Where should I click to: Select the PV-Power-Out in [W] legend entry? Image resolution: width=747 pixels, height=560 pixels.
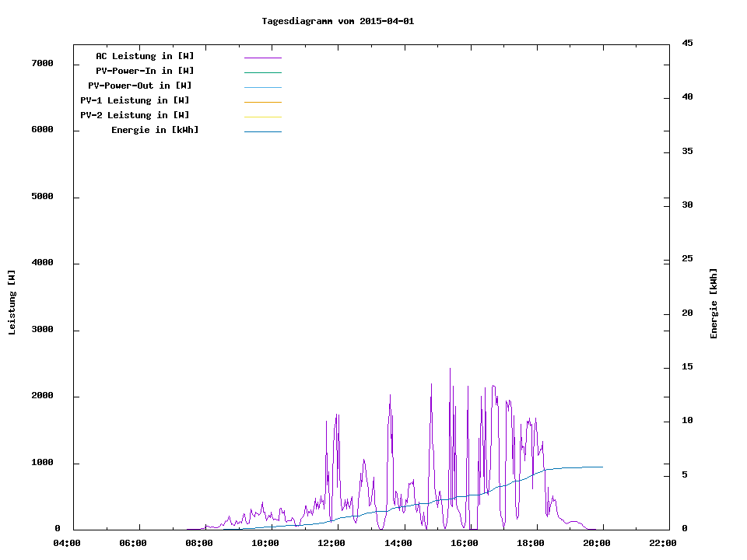click(140, 86)
